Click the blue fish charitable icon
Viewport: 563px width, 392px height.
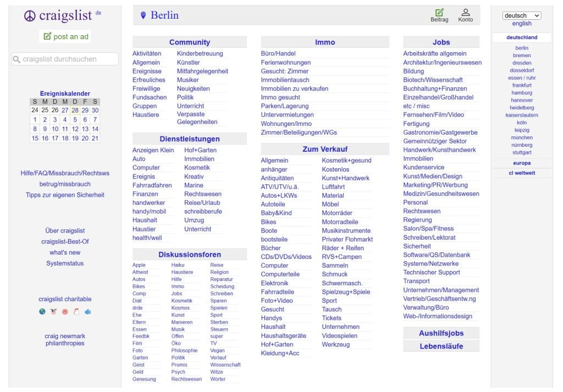click(88, 312)
